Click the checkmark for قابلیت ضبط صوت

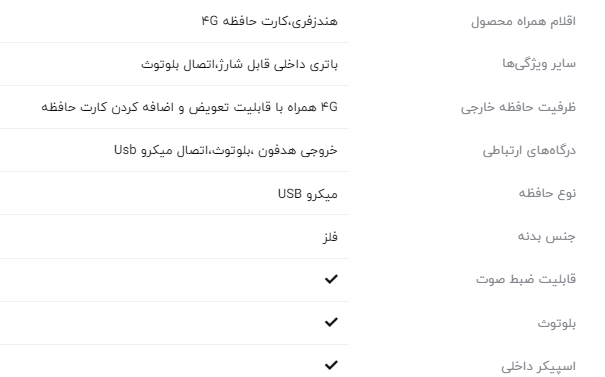coord(331,279)
